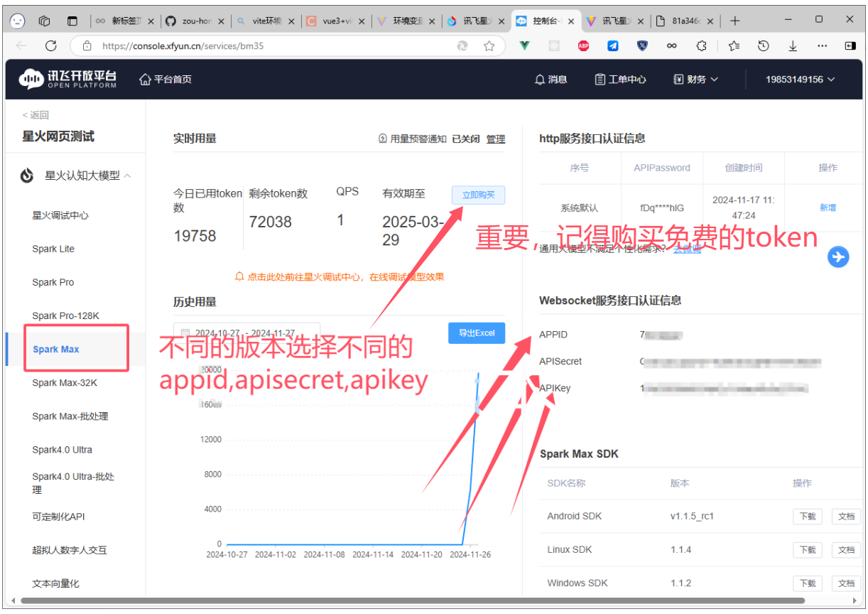Viewport: 868px width, 614px height.
Task: Download the Android SDK
Action: (808, 516)
